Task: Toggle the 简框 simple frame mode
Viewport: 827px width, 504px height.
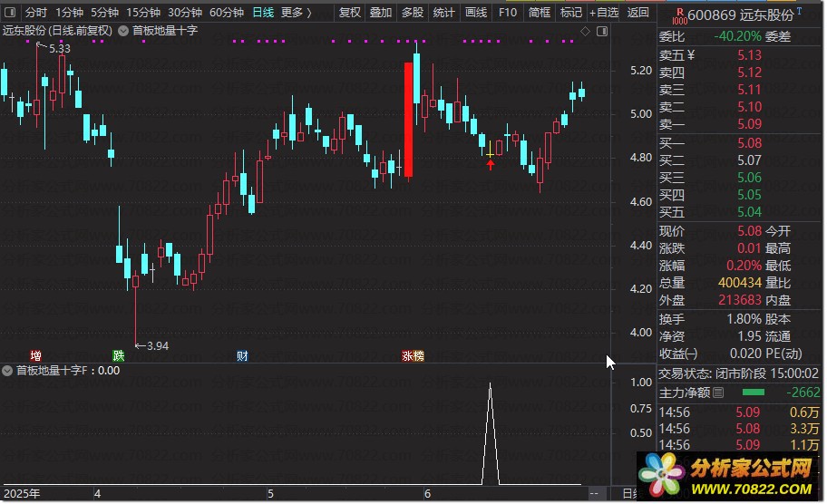Action: click(539, 12)
